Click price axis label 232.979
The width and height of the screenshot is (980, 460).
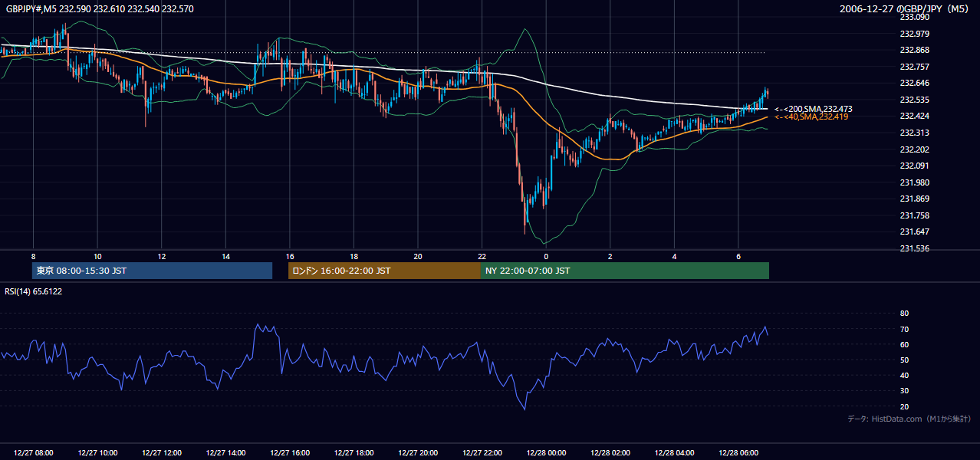[915, 34]
